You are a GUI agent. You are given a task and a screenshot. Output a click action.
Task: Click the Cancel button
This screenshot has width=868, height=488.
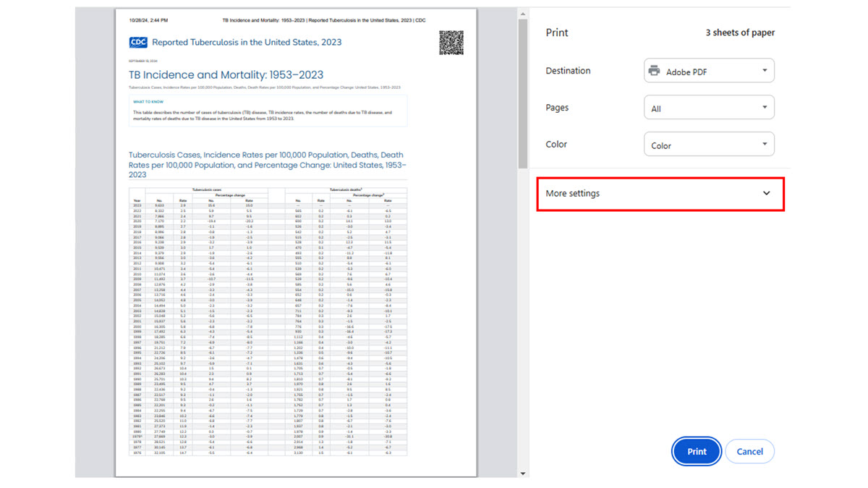[749, 451]
